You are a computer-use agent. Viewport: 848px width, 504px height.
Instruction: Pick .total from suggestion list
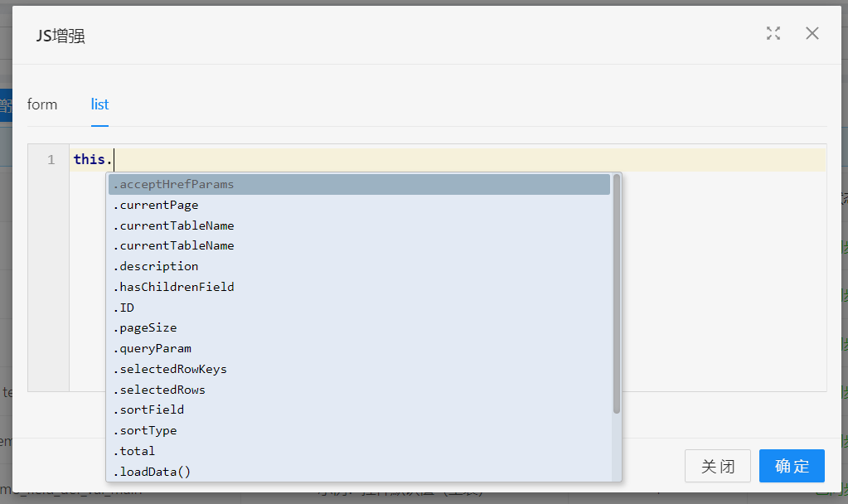359,451
